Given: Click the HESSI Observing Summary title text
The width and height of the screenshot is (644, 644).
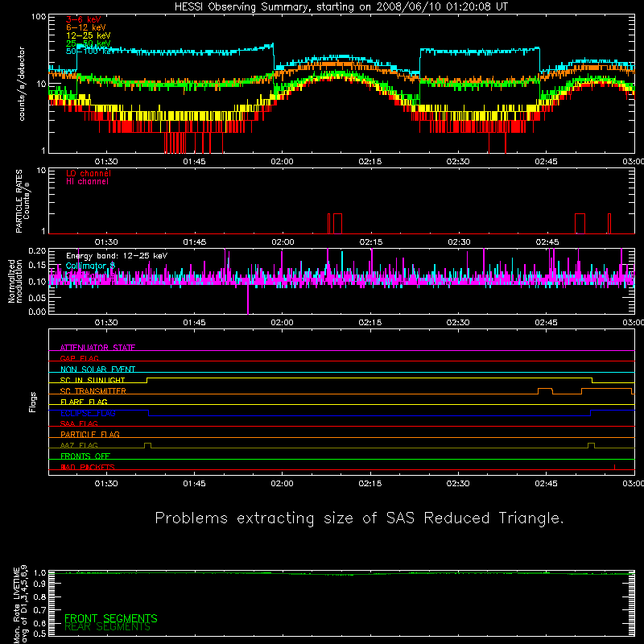Looking at the screenshot, I should [341, 7].
